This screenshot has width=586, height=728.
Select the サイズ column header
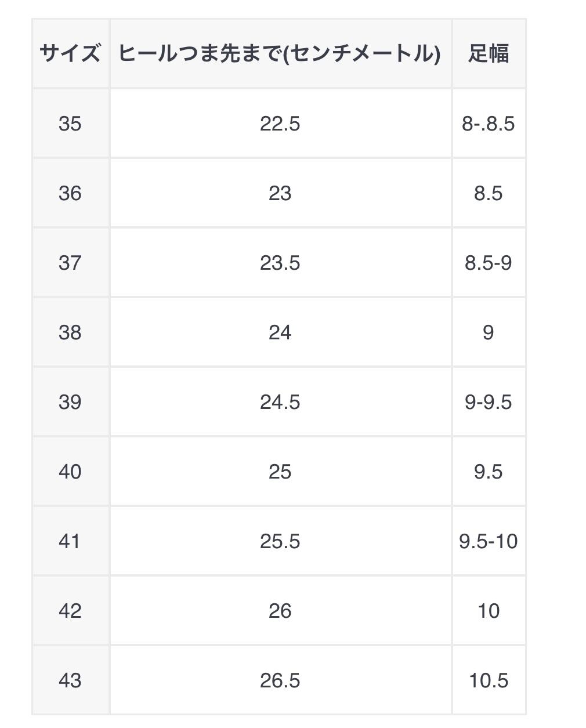tap(70, 53)
